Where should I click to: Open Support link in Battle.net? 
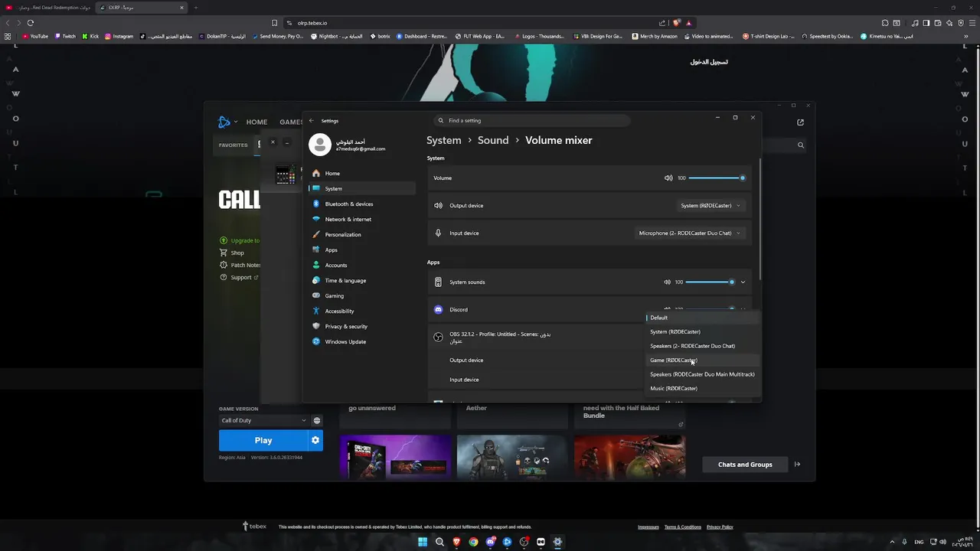[239, 277]
